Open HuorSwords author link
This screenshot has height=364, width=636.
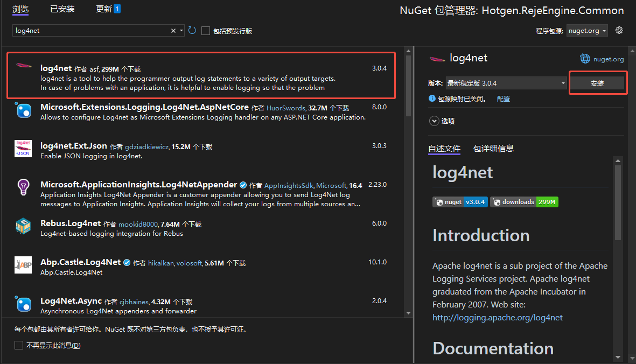coord(285,108)
